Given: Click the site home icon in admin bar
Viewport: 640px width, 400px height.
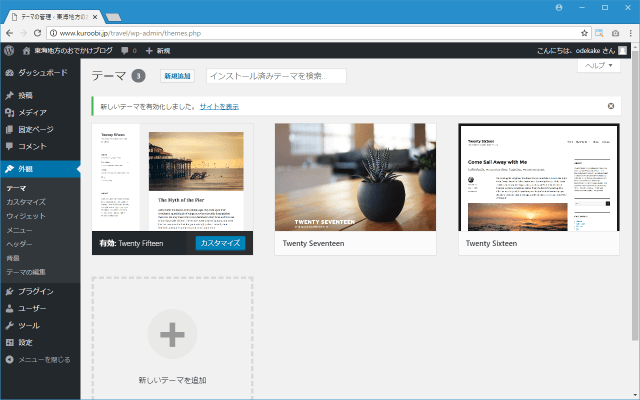Looking at the screenshot, I should (27, 51).
